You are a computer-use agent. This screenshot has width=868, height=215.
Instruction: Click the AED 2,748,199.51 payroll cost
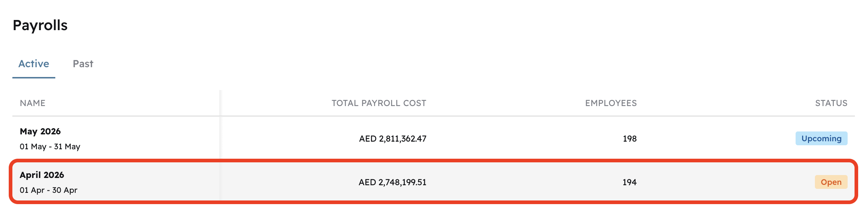coord(392,182)
